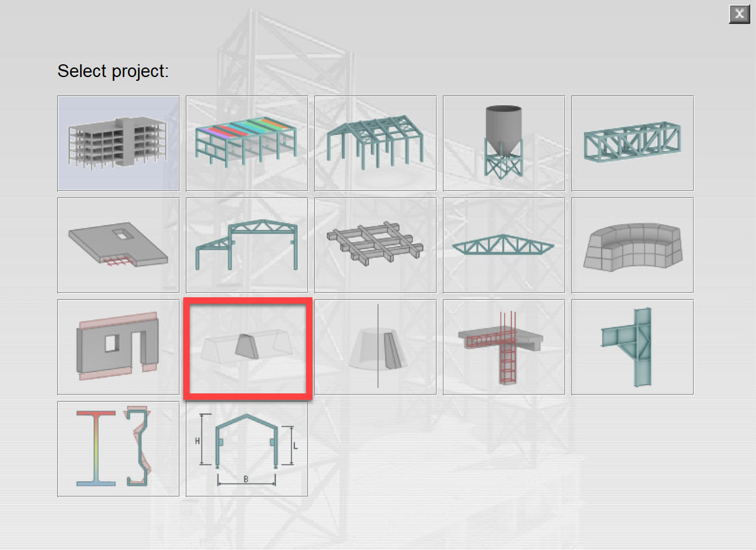The width and height of the screenshot is (756, 550).
Task: Choose the portal frame with truss girder
Action: pos(246,244)
